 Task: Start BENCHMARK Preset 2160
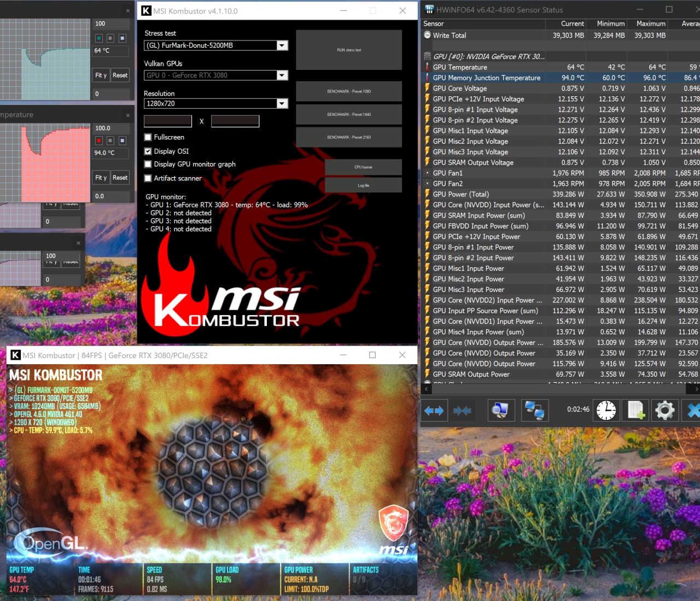[x=349, y=137]
